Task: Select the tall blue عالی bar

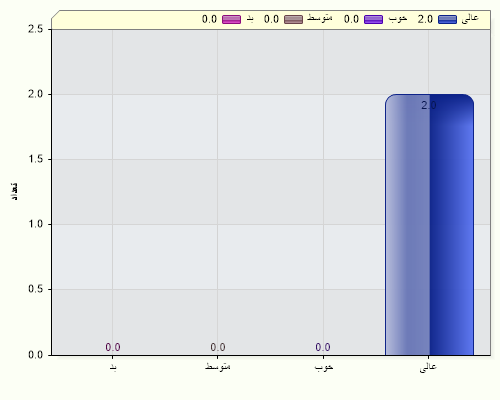Action: click(x=429, y=225)
